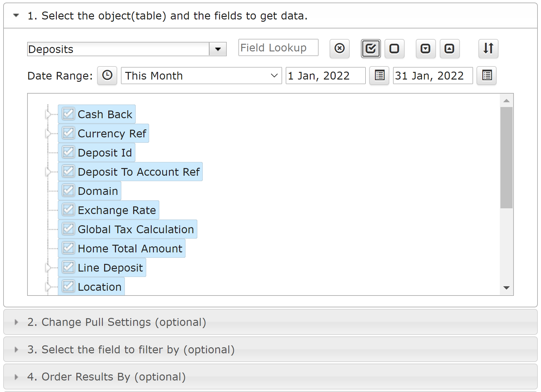Click the uncheck-all fields icon
This screenshot has width=541, height=392.
click(394, 49)
